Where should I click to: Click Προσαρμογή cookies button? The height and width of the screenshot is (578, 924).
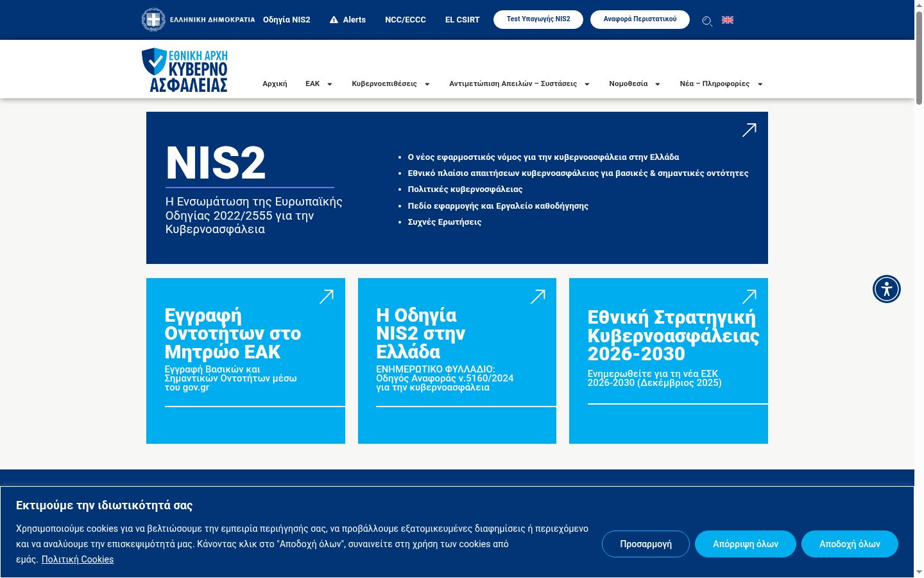coord(646,544)
